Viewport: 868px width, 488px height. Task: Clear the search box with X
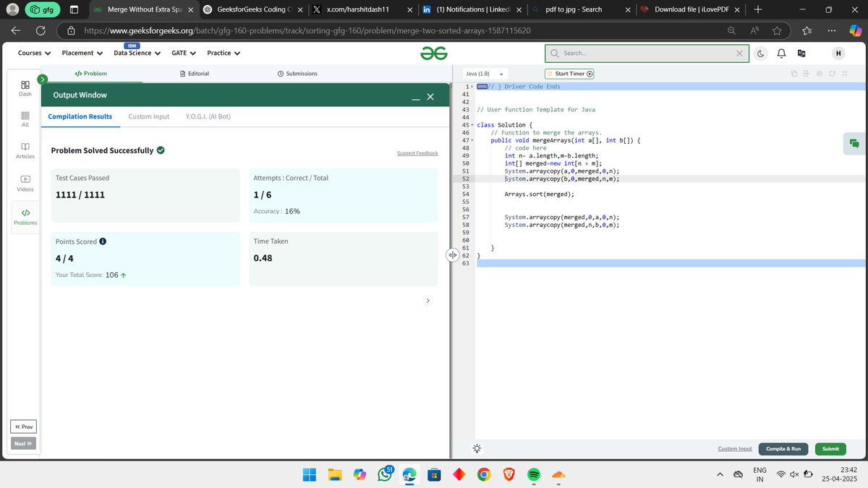tap(739, 53)
